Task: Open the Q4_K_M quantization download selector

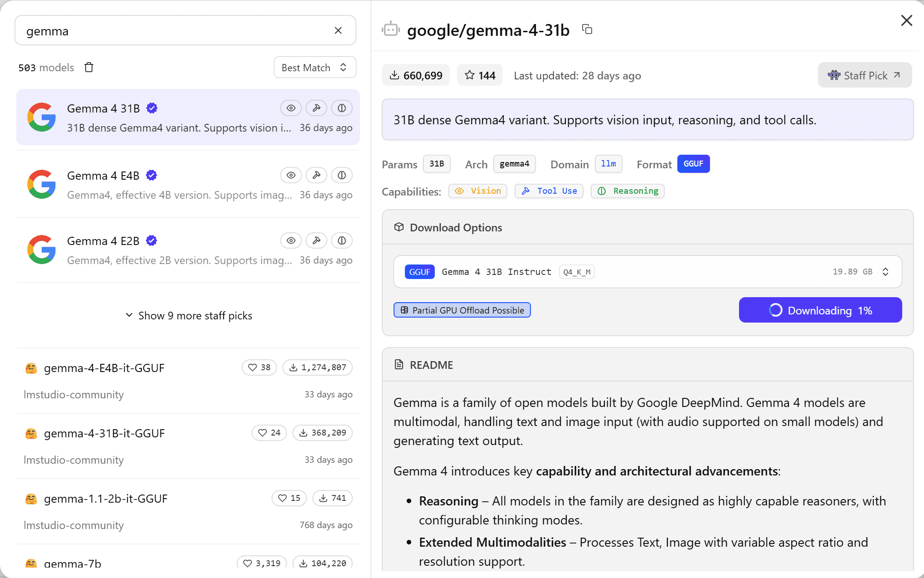Action: [x=647, y=272]
